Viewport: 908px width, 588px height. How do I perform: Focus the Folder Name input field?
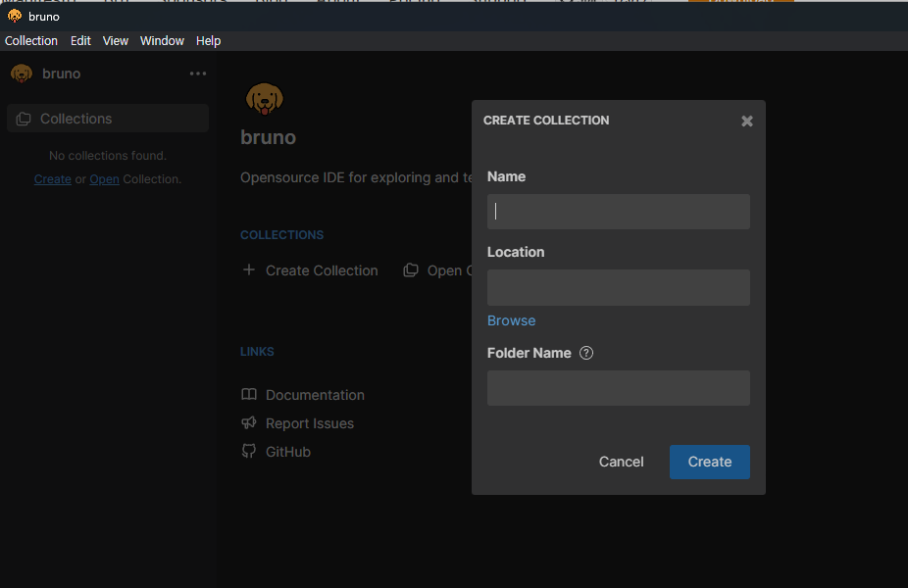(619, 388)
